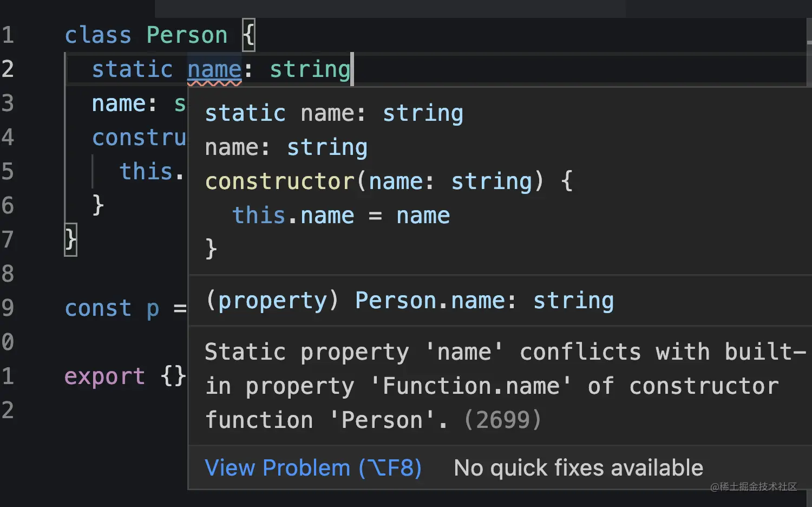Click the static keyword in the editor line 2

(132, 70)
